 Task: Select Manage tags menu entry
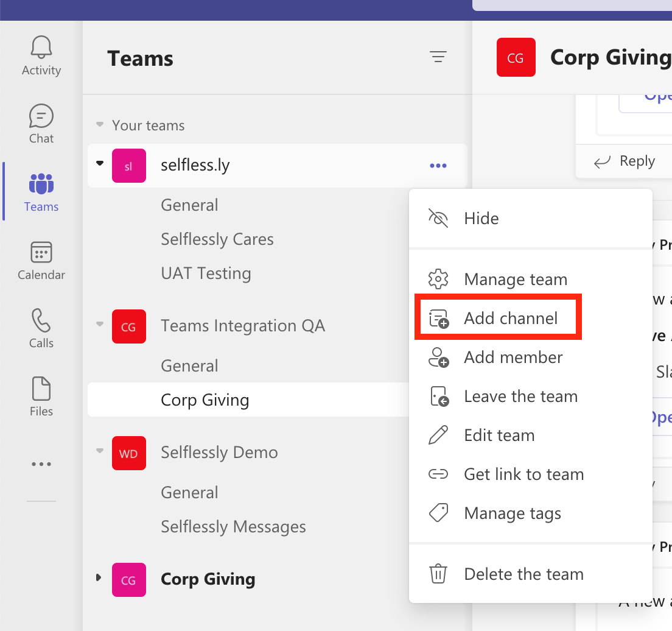point(531,513)
